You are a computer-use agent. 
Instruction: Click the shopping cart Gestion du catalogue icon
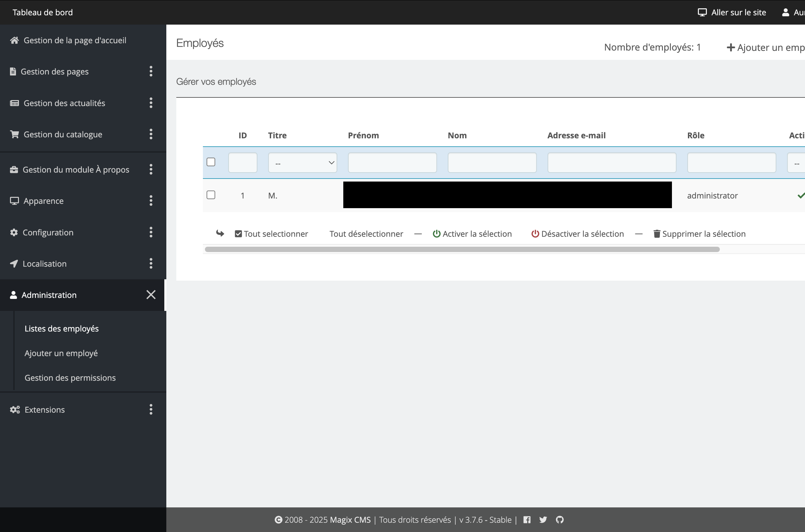[14, 134]
